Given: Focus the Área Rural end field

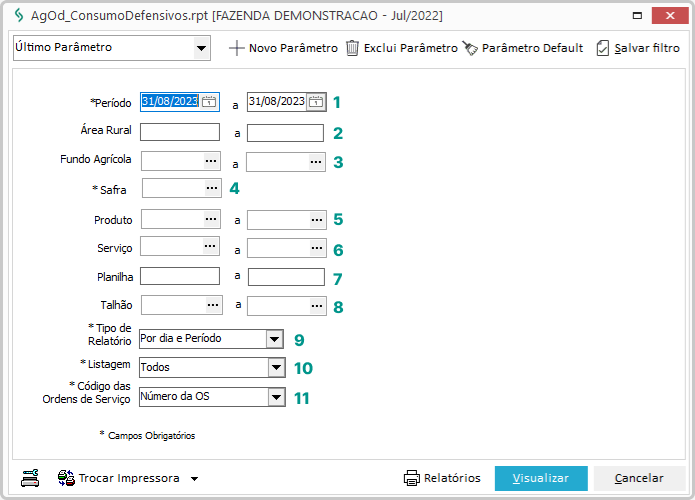Looking at the screenshot, I should (x=285, y=133).
